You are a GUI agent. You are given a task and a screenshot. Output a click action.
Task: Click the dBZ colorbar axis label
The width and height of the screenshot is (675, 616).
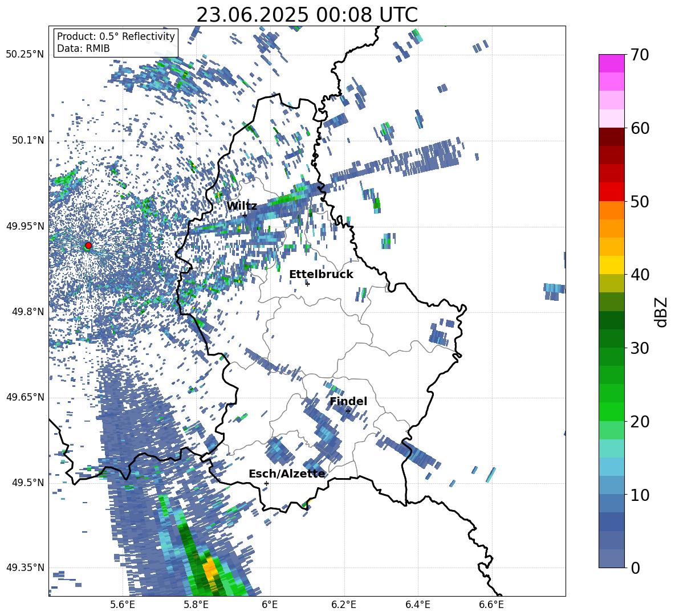pos(662,312)
